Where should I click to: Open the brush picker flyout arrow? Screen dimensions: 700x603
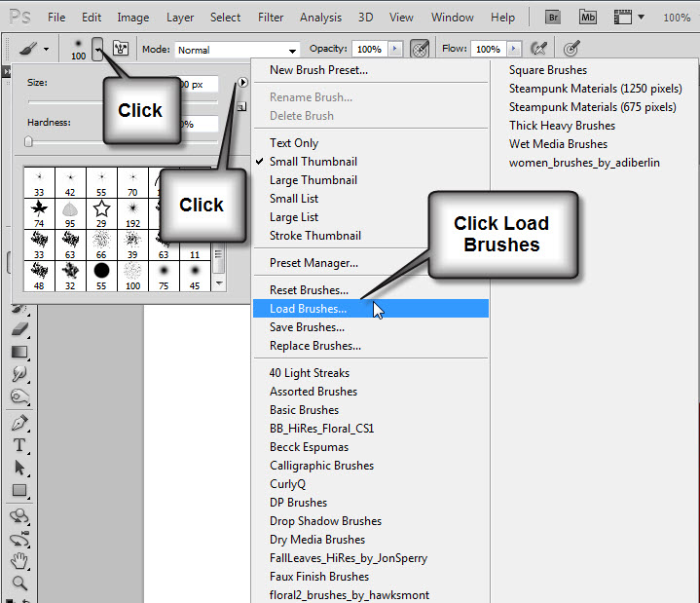(242, 82)
